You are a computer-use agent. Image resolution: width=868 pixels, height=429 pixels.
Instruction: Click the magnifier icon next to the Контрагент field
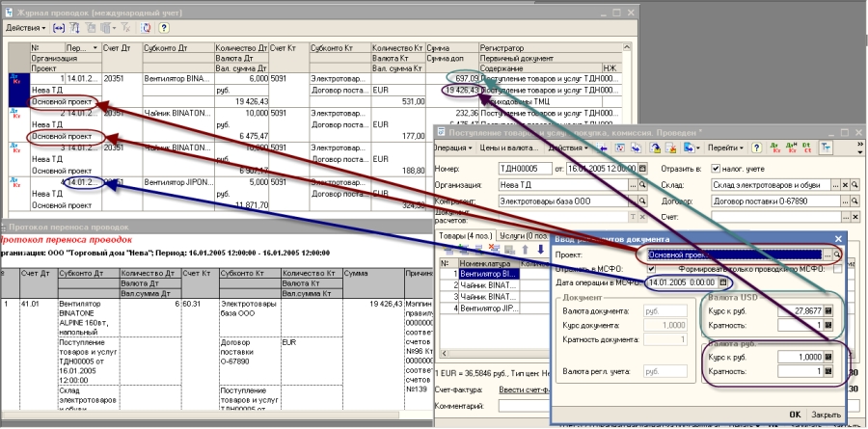642,201
